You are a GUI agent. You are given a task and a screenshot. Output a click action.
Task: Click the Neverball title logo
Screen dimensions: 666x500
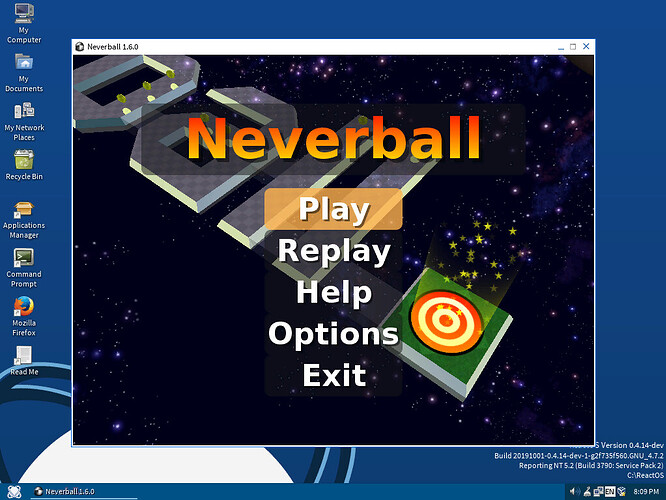[x=333, y=138]
